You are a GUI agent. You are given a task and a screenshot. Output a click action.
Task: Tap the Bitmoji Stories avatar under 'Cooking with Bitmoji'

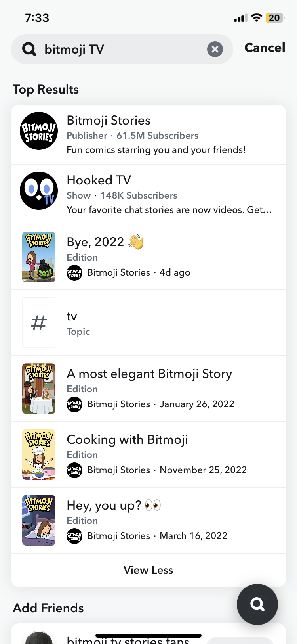tap(74, 470)
